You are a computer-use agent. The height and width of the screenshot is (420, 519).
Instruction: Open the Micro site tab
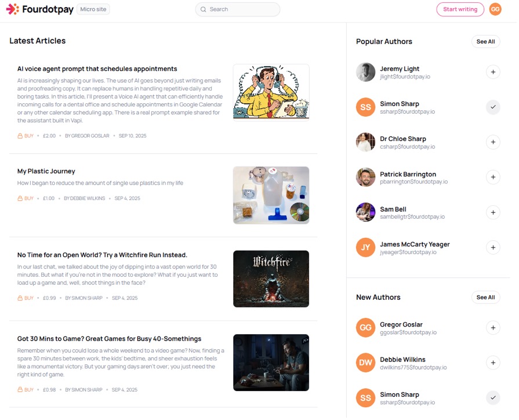click(94, 9)
